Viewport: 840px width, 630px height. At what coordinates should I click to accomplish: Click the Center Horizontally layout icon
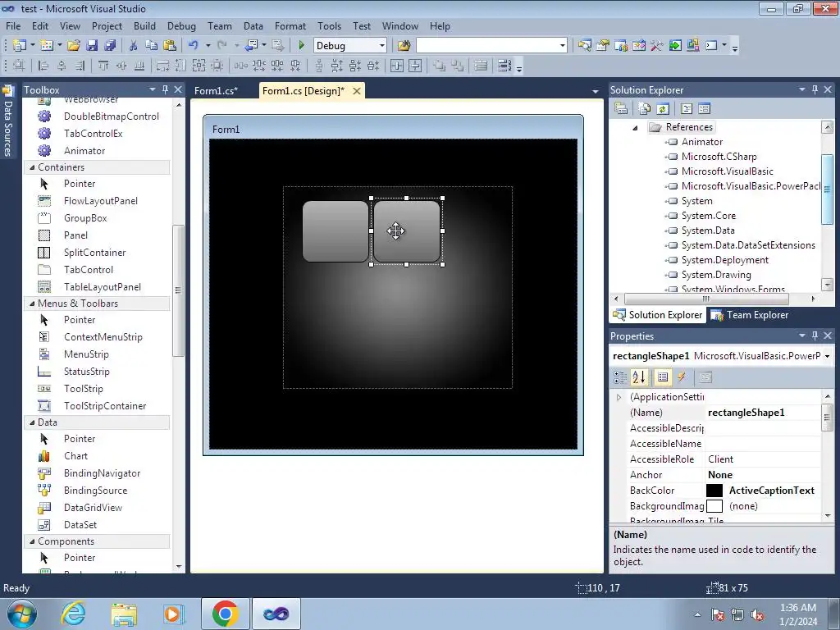[397, 66]
